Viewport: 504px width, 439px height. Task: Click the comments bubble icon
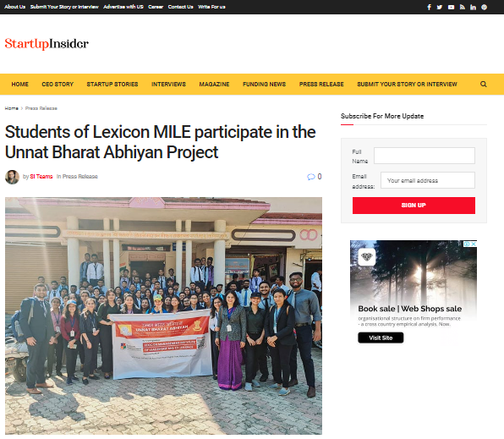click(311, 177)
